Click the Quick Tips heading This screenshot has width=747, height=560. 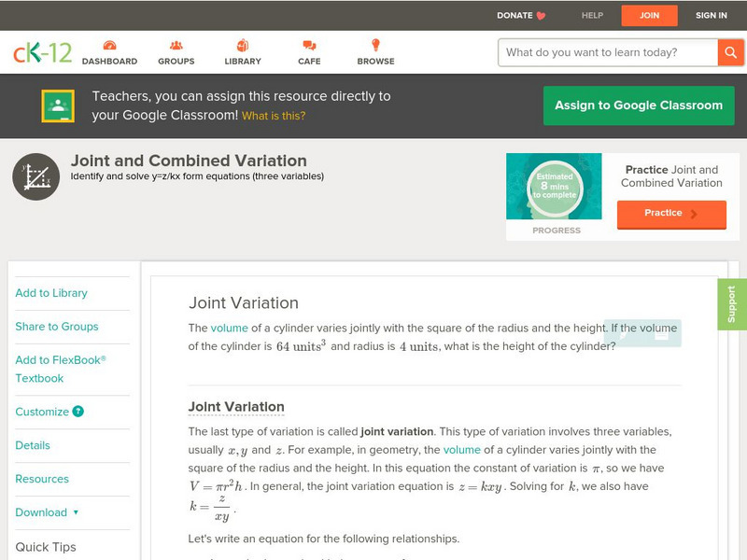pyautogui.click(x=46, y=547)
